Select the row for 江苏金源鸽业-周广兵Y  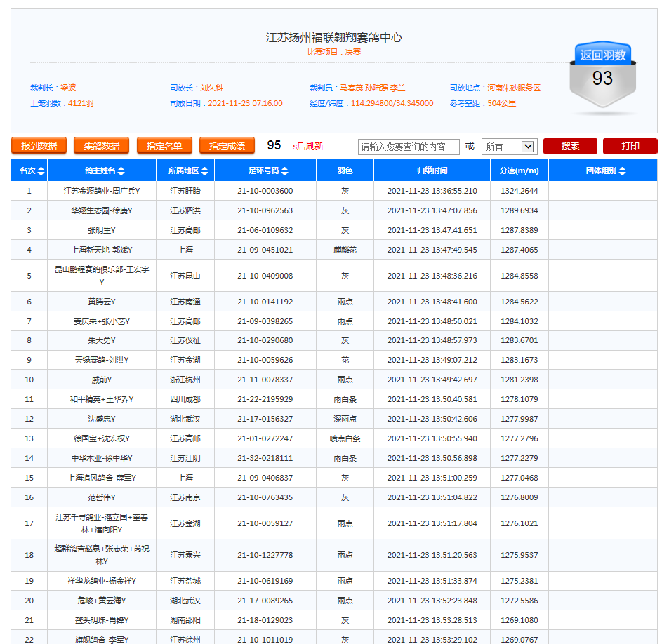[x=101, y=191]
